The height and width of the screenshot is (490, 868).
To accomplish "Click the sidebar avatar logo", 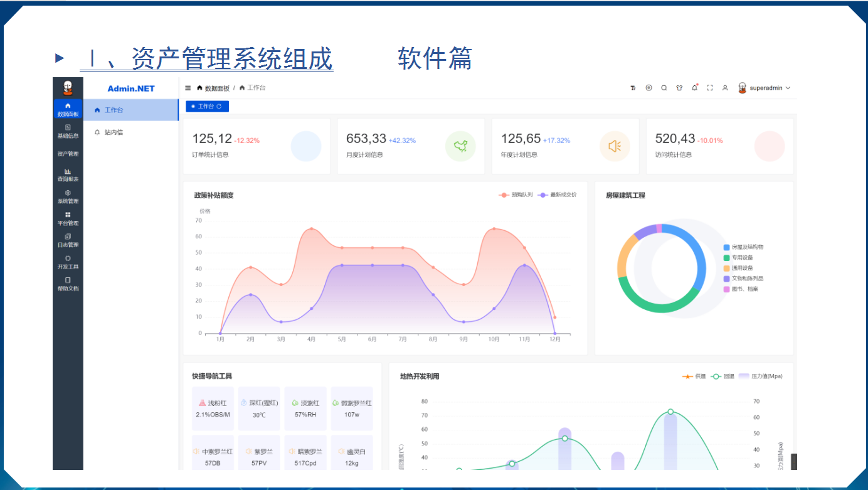I will click(x=68, y=88).
